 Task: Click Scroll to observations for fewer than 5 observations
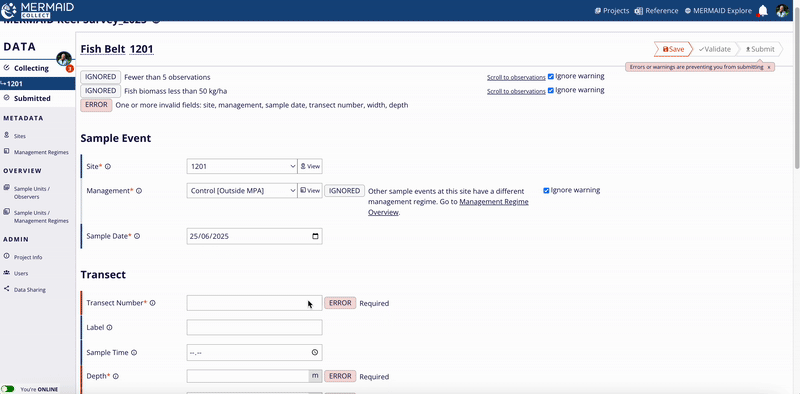(516, 78)
